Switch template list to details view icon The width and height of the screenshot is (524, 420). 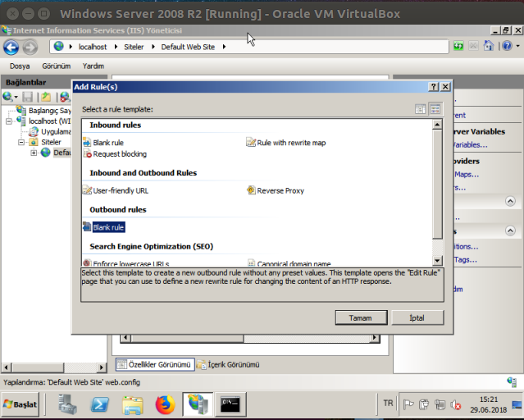point(420,109)
